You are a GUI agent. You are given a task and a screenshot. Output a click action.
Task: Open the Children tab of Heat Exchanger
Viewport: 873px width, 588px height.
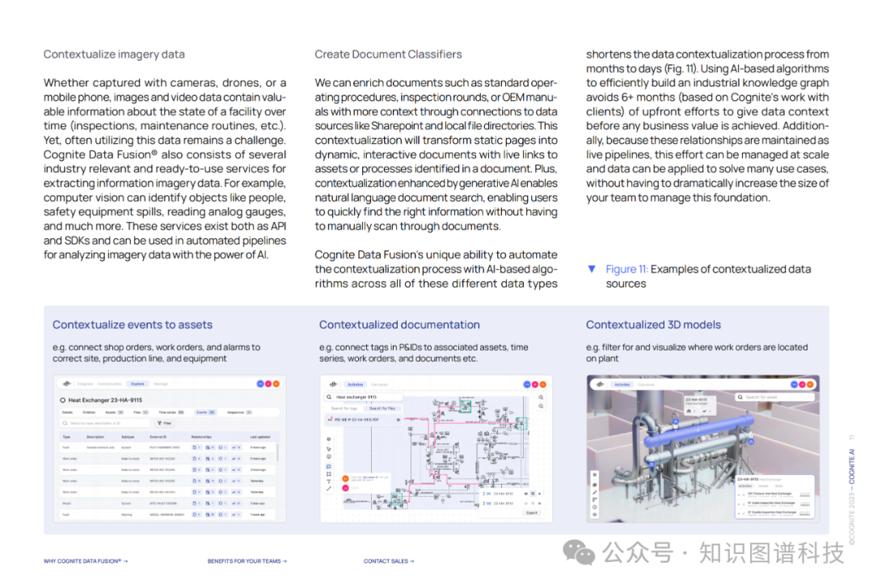(x=89, y=412)
